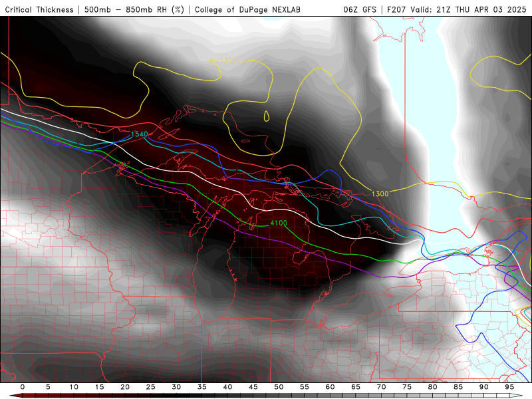Click the "30" tick label on the legend
This screenshot has height=399, width=532.
[176, 387]
